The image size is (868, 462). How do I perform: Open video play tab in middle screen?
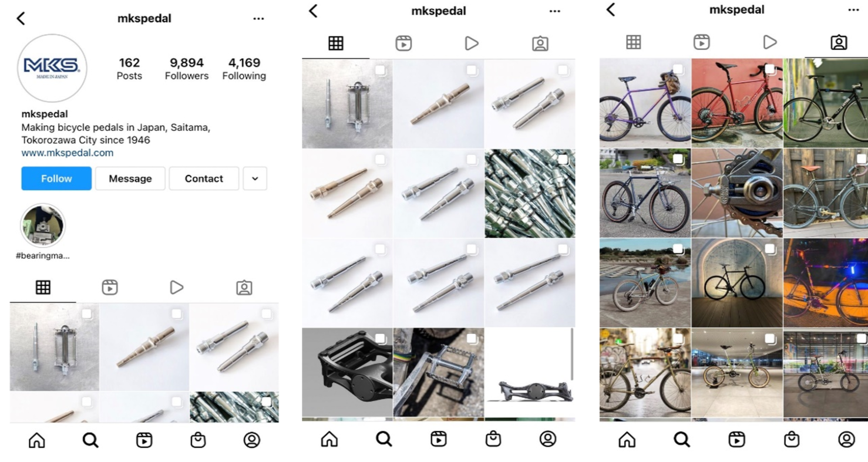pyautogui.click(x=471, y=43)
